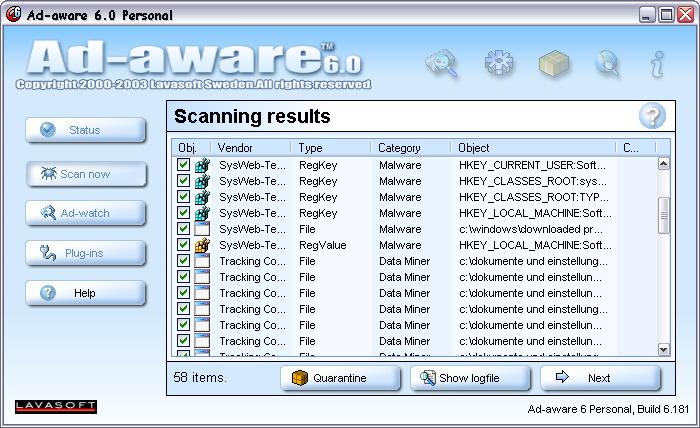This screenshot has width=700, height=428.
Task: Click the registry icon of the HKEY_CLASSES_ROOT:TYP row
Action: click(x=202, y=197)
